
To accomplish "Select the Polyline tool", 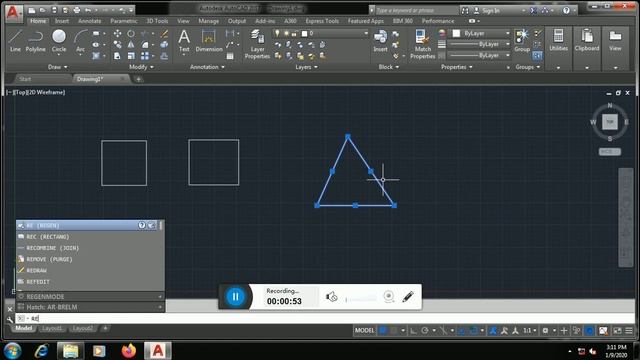I will coord(36,41).
